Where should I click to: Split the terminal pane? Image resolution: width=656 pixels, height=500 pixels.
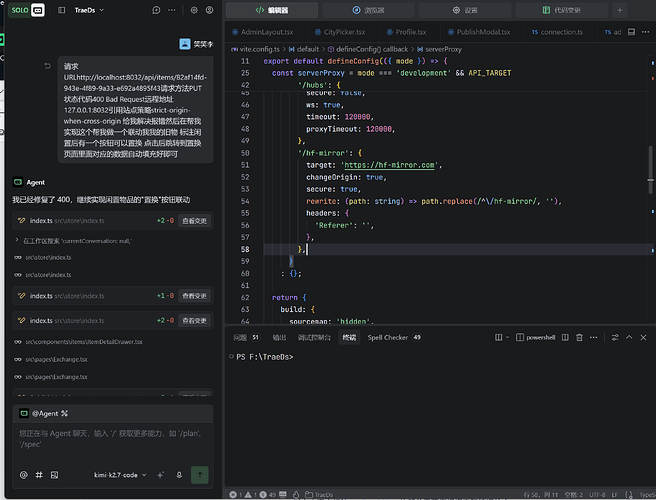[x=565, y=337]
